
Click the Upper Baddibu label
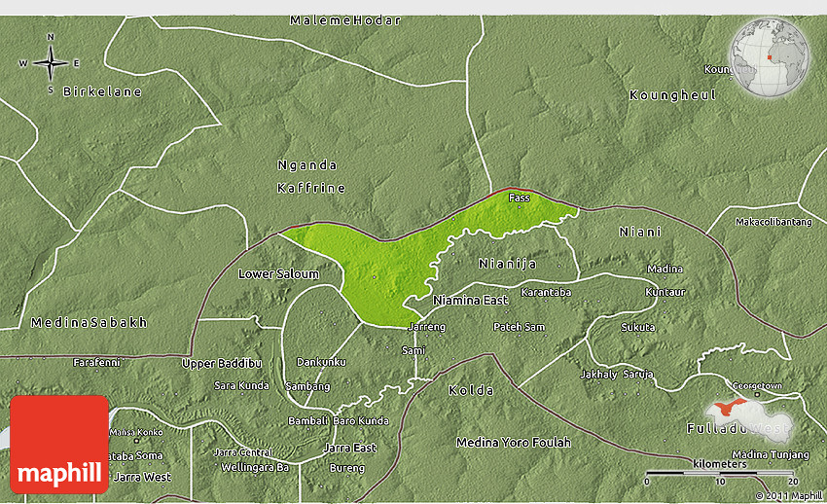[222, 363]
